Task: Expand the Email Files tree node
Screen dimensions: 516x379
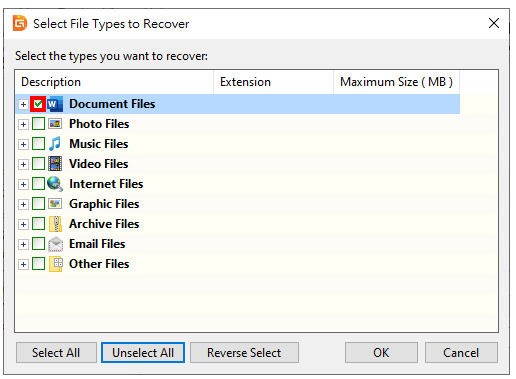Action: tap(23, 244)
